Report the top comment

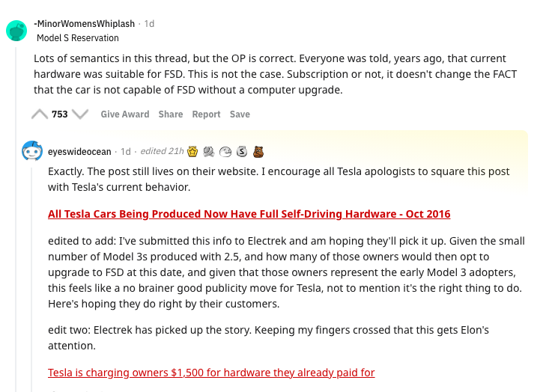(206, 114)
